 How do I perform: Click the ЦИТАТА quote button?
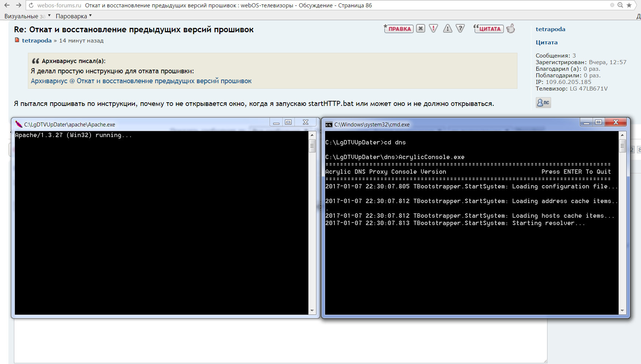(x=489, y=29)
